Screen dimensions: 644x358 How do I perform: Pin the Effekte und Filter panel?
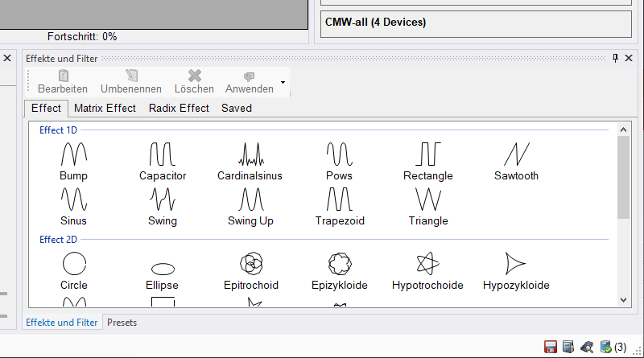click(x=616, y=58)
